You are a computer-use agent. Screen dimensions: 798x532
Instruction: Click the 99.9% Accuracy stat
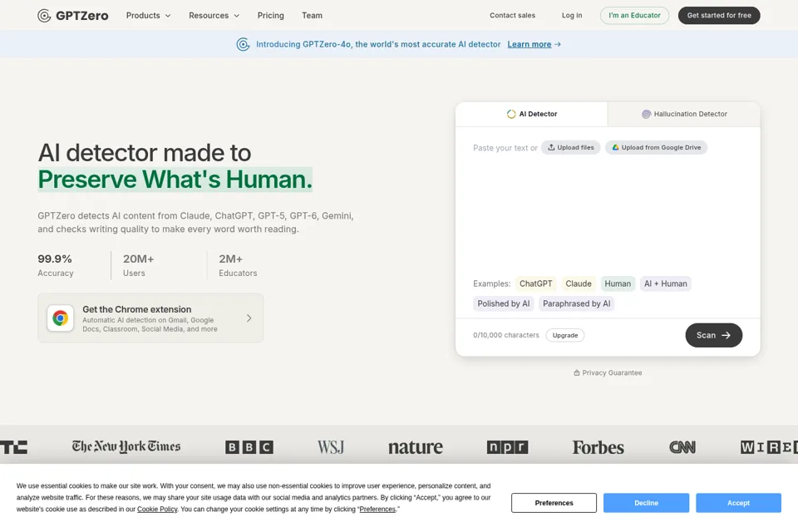pos(56,265)
